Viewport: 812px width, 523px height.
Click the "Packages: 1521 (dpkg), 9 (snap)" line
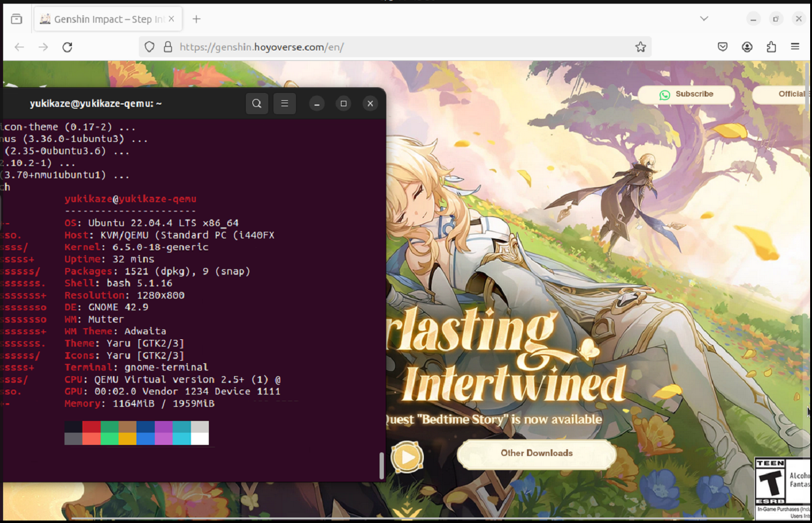(157, 271)
